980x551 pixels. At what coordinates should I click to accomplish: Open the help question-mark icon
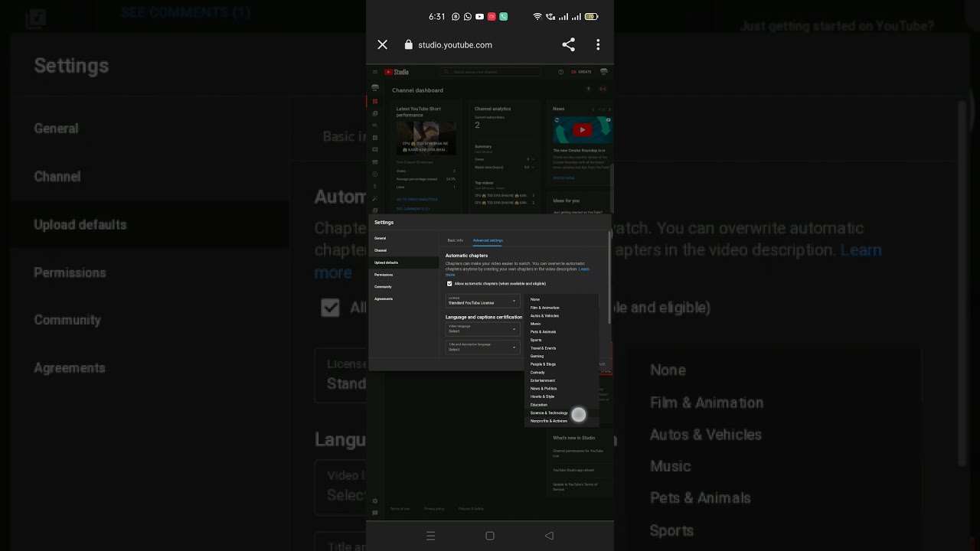(x=561, y=72)
